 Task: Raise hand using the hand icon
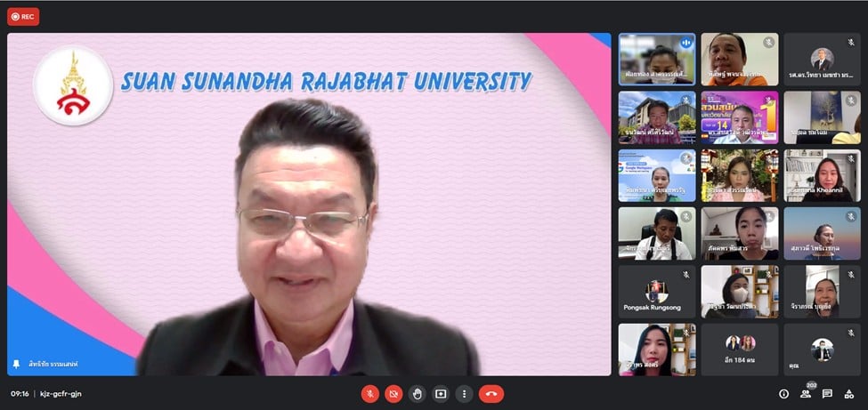(417, 393)
